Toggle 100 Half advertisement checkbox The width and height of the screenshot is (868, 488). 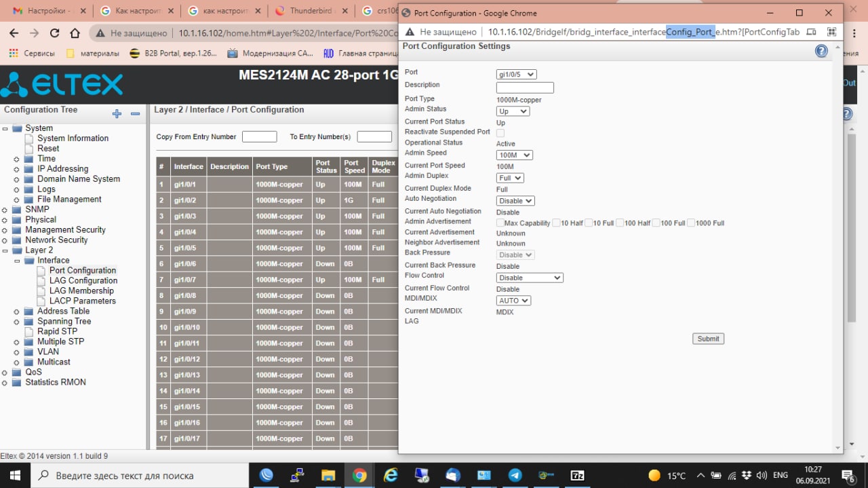pos(620,223)
